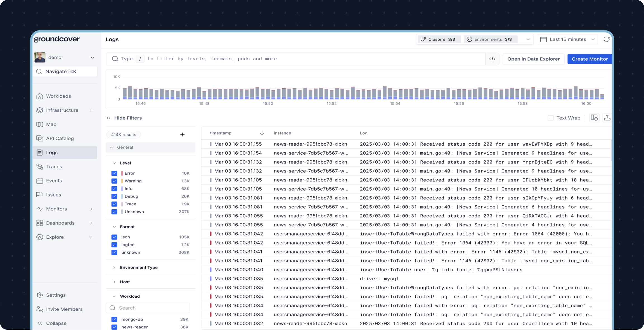Image resolution: width=644 pixels, height=330 pixels.
Task: Click Open in Data Explorer
Action: coord(533,59)
